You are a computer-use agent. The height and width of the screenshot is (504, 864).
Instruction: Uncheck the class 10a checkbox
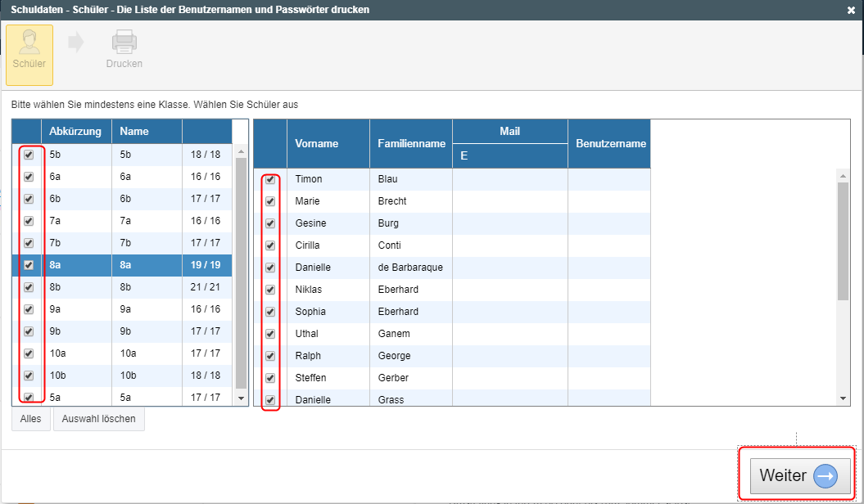(29, 353)
